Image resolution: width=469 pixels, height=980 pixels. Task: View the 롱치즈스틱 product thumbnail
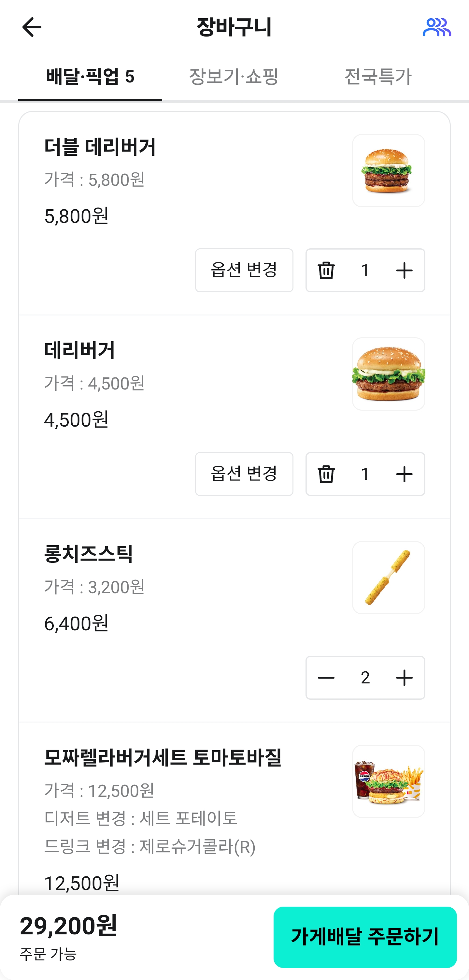tap(389, 578)
